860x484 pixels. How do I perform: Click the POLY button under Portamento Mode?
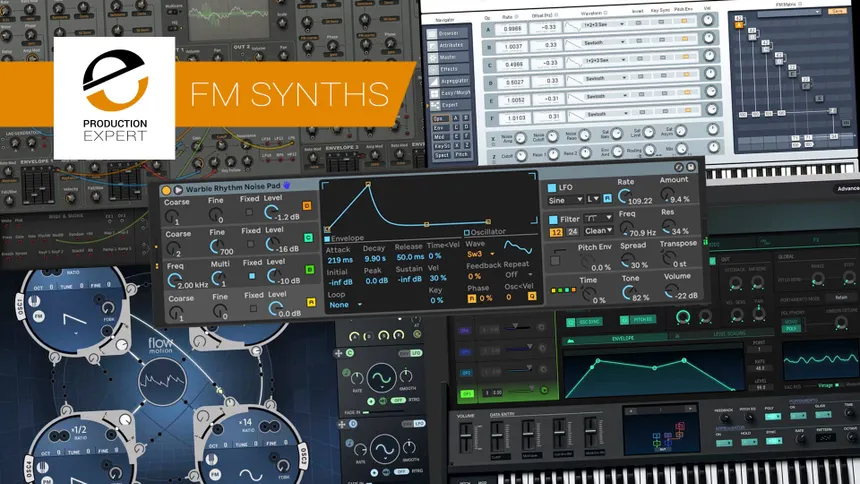click(791, 329)
